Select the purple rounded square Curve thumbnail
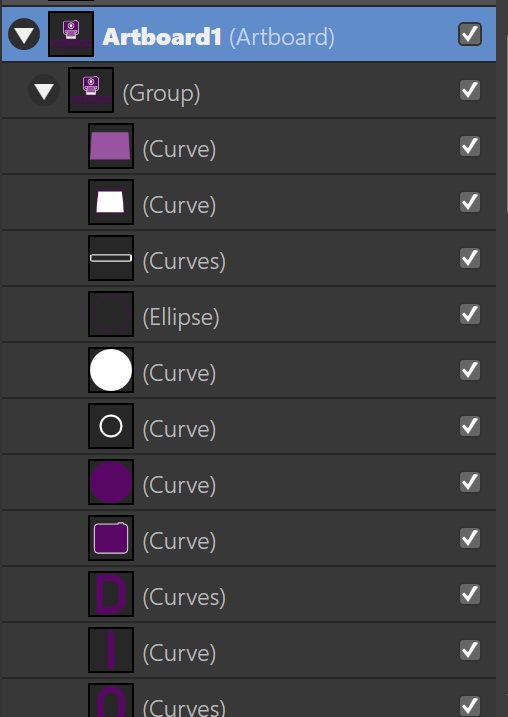The width and height of the screenshot is (508, 717). [111, 538]
